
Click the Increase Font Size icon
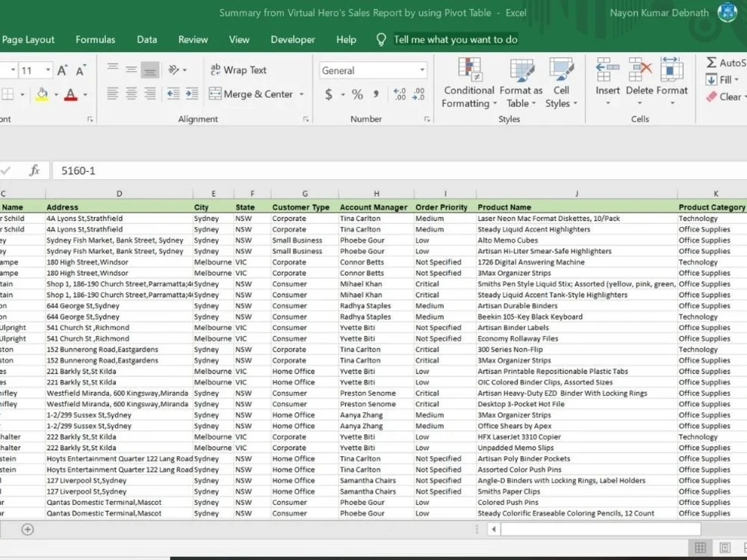click(63, 70)
